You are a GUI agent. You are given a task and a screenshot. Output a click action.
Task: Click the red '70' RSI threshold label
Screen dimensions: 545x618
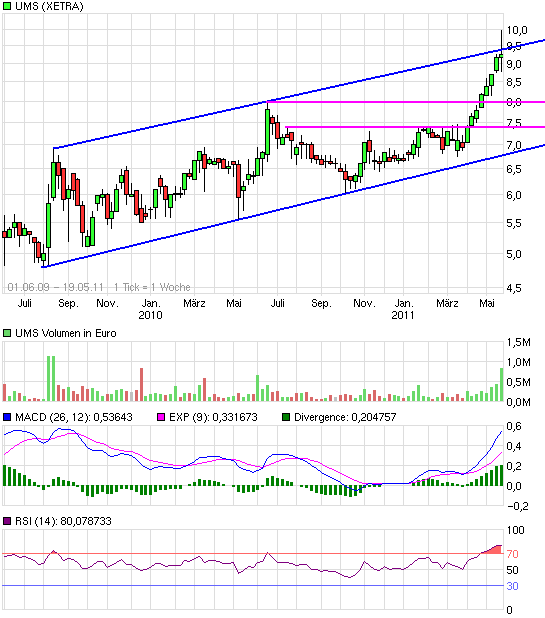click(x=512, y=554)
